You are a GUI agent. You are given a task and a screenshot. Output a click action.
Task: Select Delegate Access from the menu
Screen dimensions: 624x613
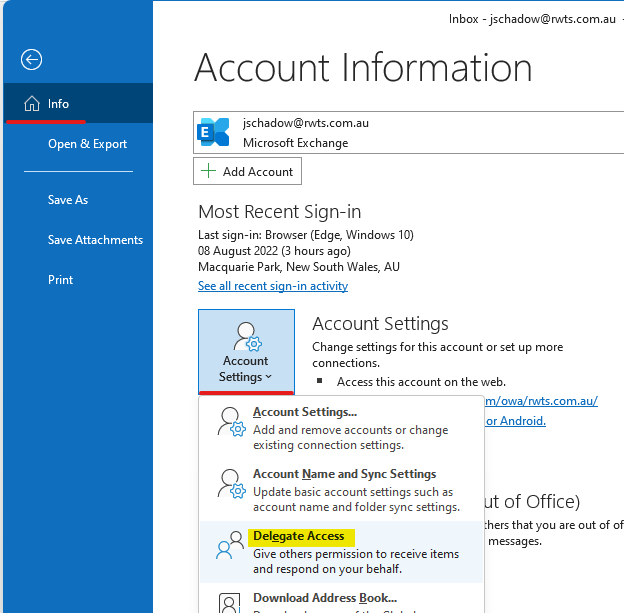tap(298, 536)
